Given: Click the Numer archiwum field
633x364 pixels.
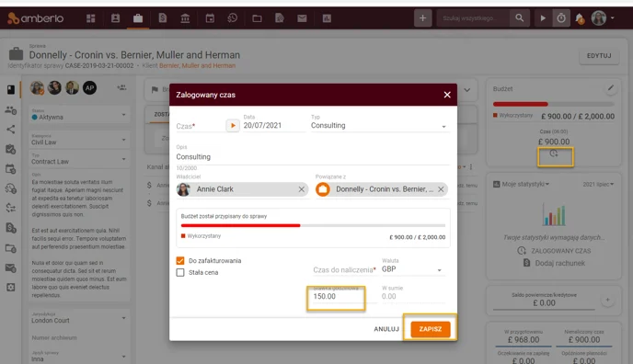Looking at the screenshot, I should [x=79, y=337].
